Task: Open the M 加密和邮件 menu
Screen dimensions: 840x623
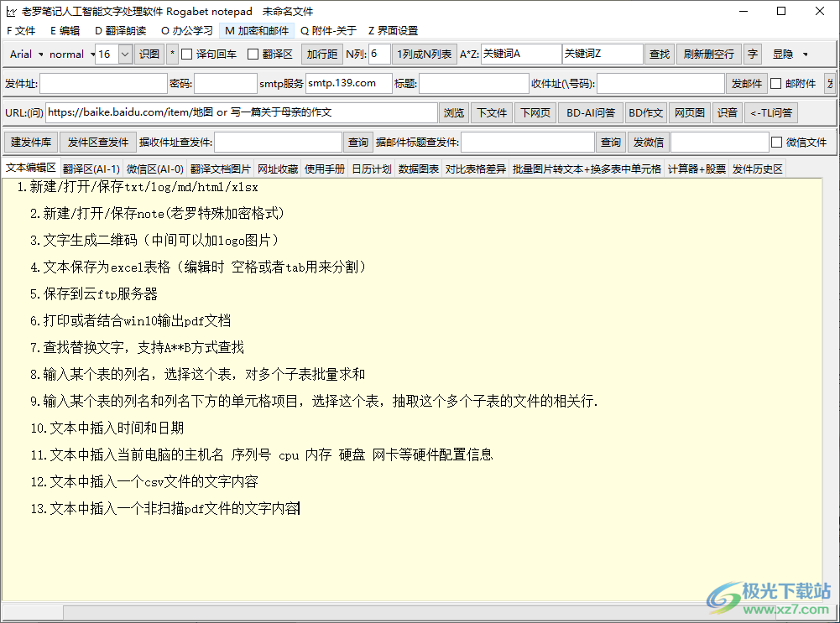Action: click(x=257, y=30)
